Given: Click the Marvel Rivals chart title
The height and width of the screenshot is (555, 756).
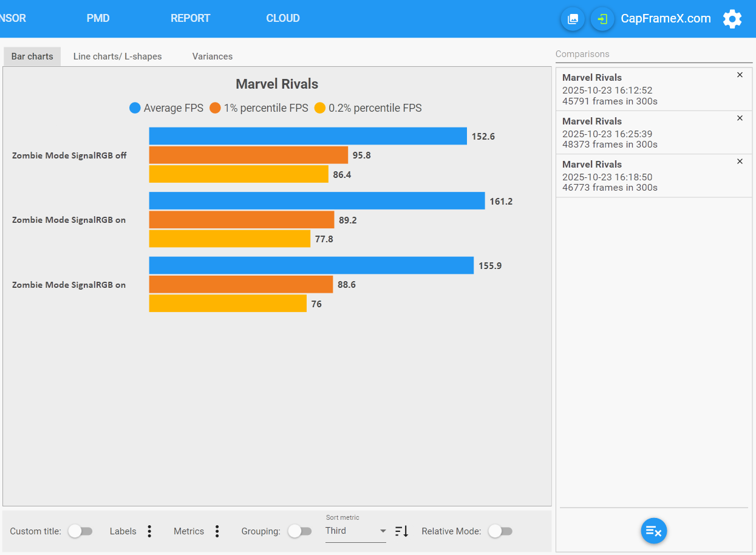Looking at the screenshot, I should click(277, 84).
